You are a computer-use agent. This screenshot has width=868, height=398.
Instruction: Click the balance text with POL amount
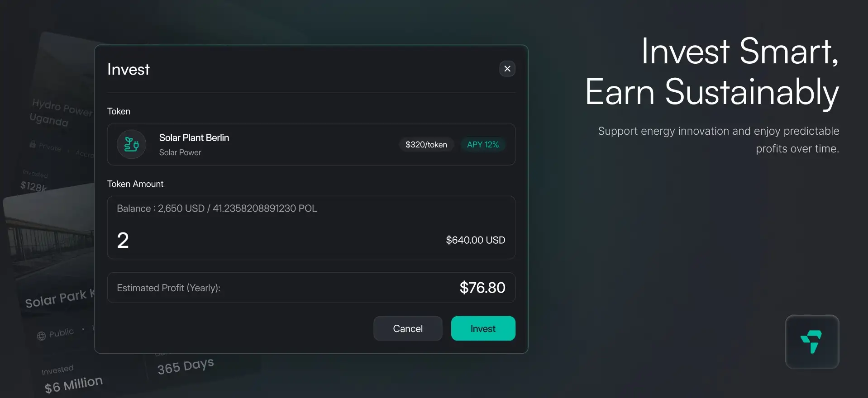point(217,208)
